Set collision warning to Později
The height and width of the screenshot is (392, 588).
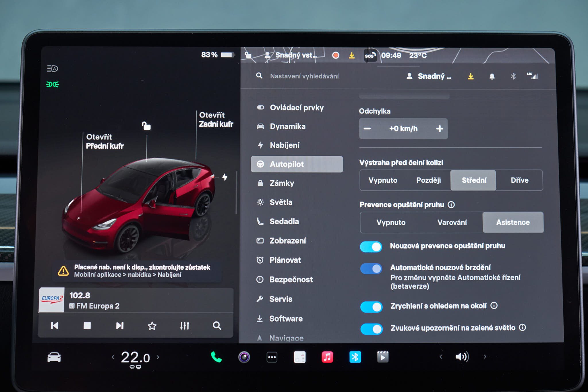pyautogui.click(x=428, y=180)
